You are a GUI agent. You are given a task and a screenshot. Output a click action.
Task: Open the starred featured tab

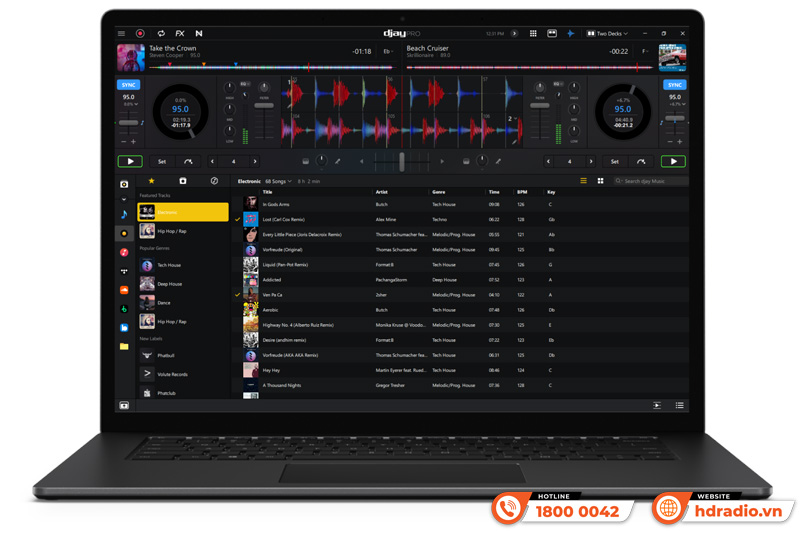point(151,181)
